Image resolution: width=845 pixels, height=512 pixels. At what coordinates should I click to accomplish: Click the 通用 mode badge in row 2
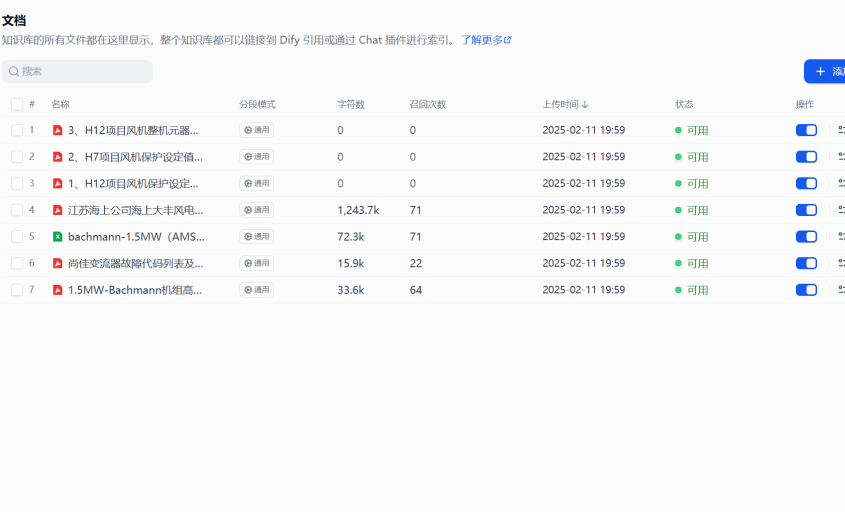tap(256, 157)
